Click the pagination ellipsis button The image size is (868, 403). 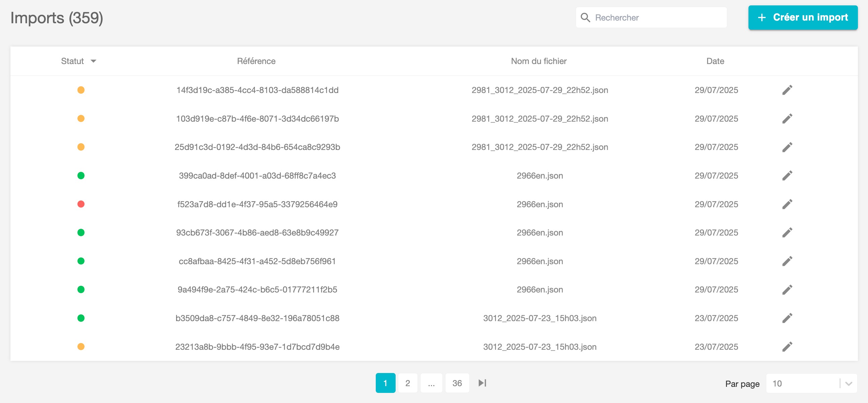click(x=431, y=383)
